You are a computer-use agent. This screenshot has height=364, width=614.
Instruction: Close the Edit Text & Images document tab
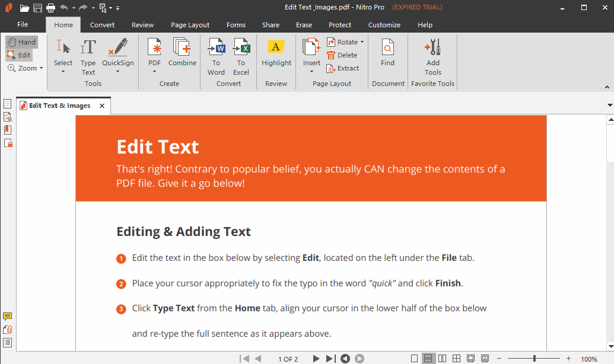(102, 106)
